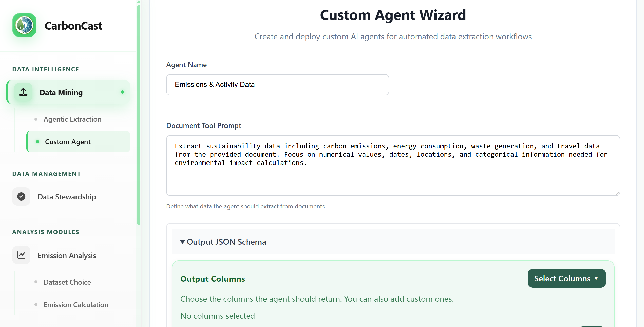Click the Data Stewardship checkmark icon
644x327 pixels.
[x=21, y=196]
